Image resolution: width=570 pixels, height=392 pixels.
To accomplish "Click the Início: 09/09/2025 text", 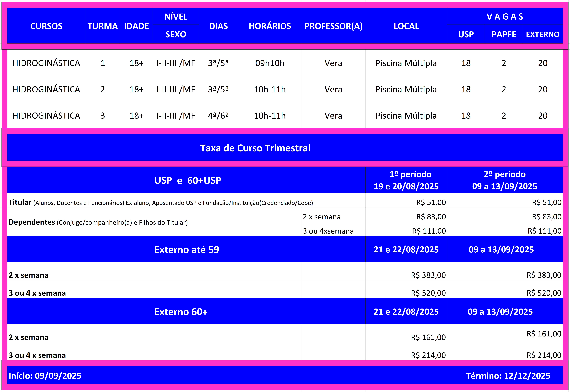I will point(45,376).
